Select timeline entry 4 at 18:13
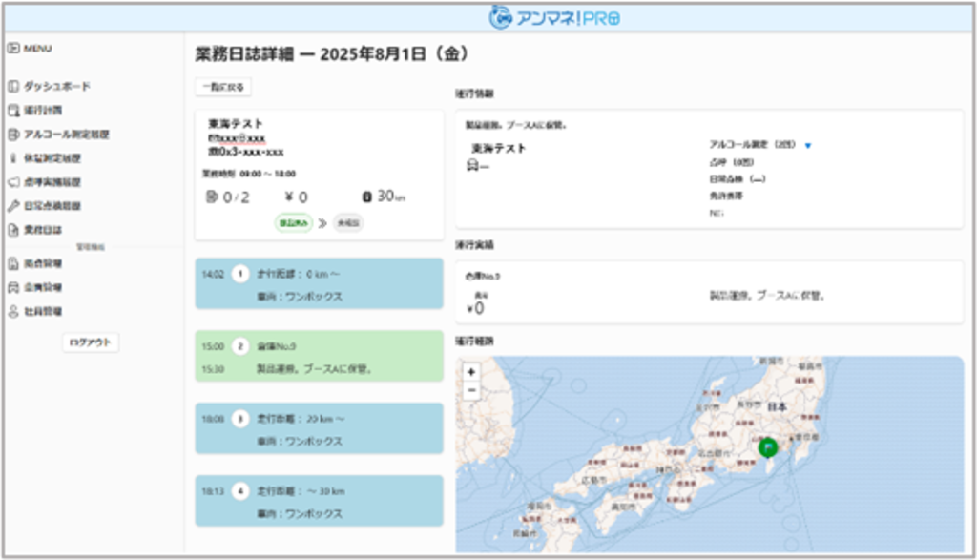The height and width of the screenshot is (560, 977). (x=319, y=502)
